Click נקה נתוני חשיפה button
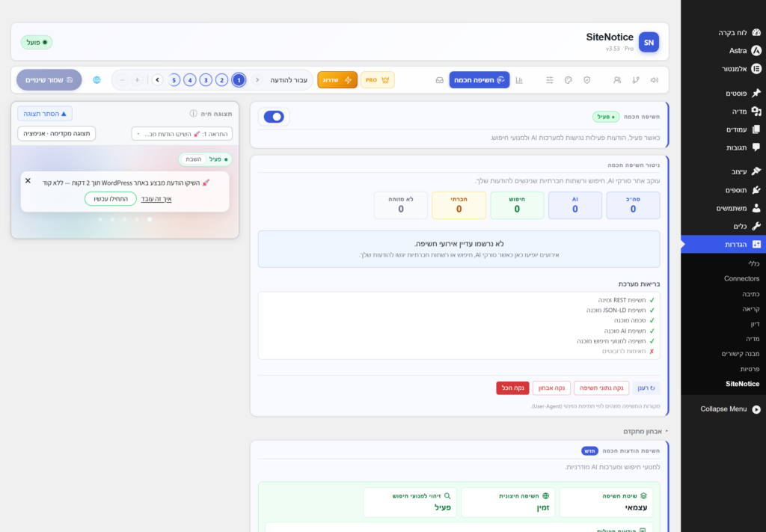 point(601,388)
